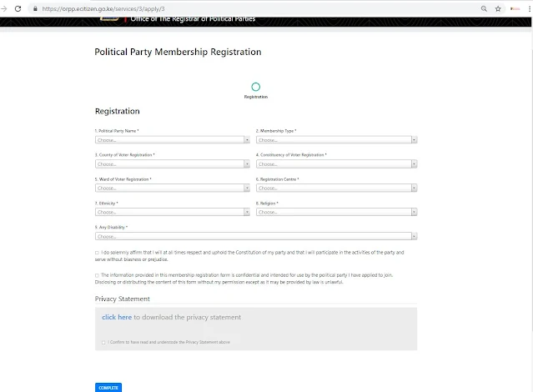Open the Membership Type dropdown
Viewport: 533px width, 392px height.
click(336, 140)
